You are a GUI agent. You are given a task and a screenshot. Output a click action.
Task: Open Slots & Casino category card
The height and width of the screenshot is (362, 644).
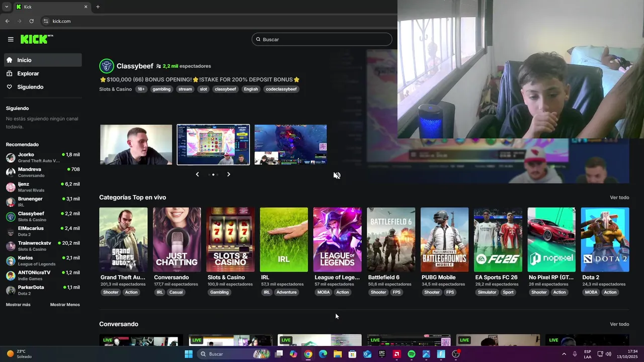tap(230, 240)
